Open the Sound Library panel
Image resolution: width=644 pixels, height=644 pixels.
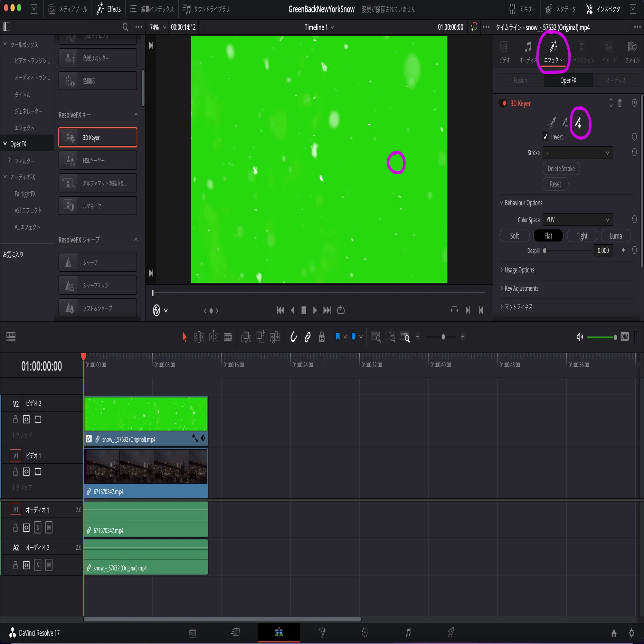206,9
